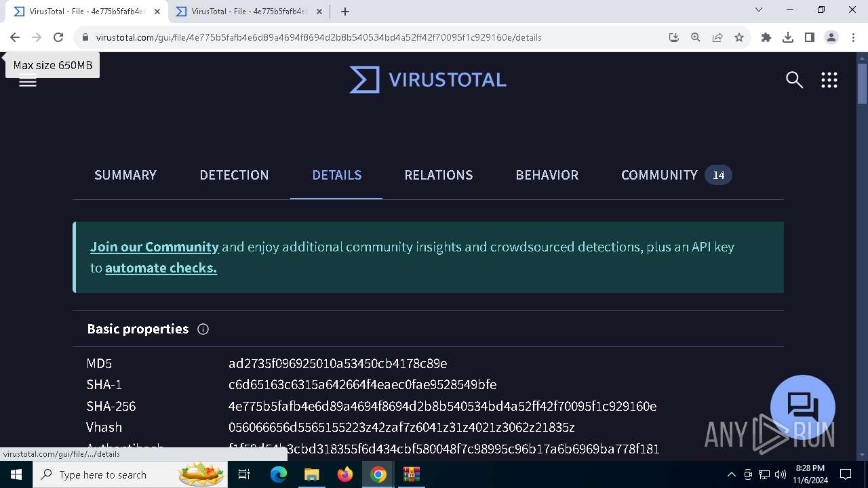Click automate checks link
This screenshot has width=868, height=488.
click(161, 268)
